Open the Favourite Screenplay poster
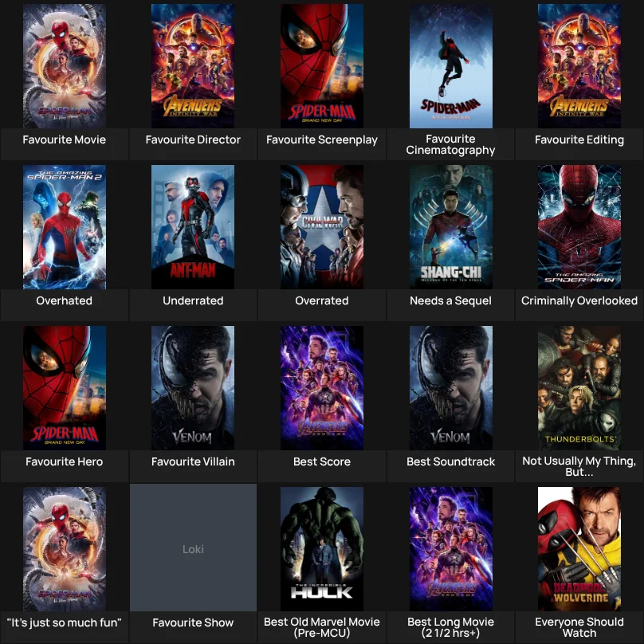This screenshot has width=644, height=644. coord(322,66)
